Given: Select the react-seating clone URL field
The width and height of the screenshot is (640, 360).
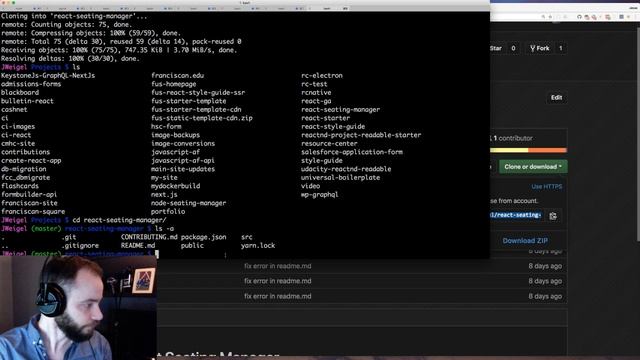Looking at the screenshot, I should point(517,215).
